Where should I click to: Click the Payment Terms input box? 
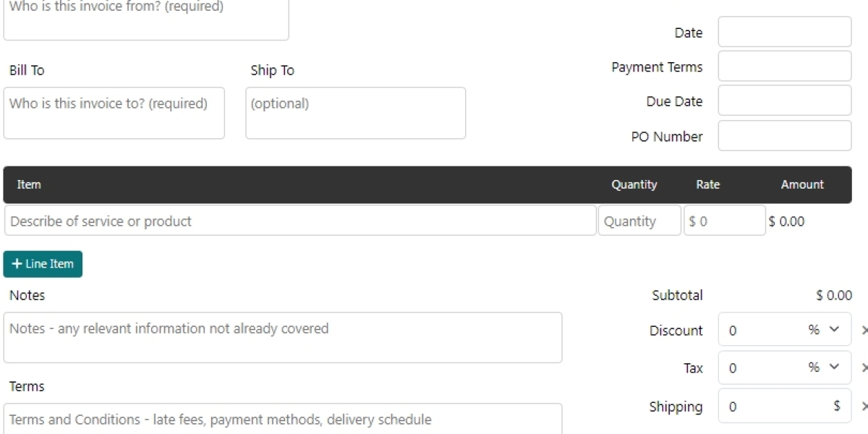784,67
